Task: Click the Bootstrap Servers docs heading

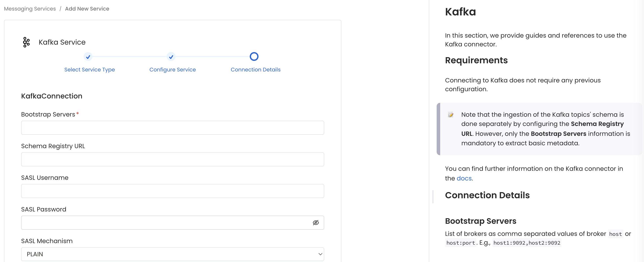Action: click(x=481, y=221)
